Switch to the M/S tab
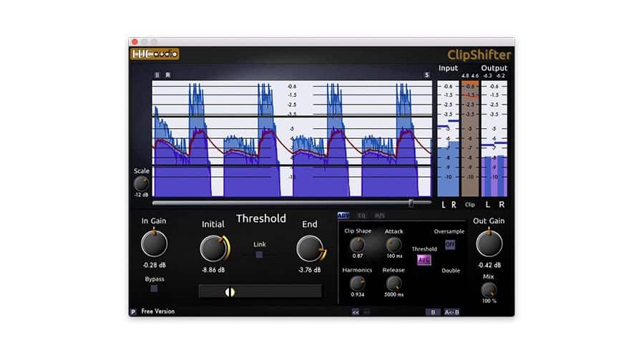The image size is (644, 358). pos(379,216)
